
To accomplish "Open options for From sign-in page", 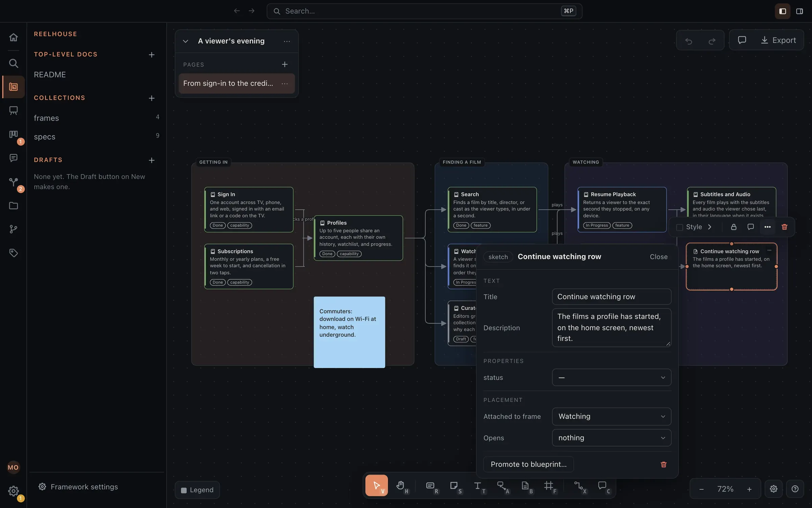I will (x=285, y=84).
